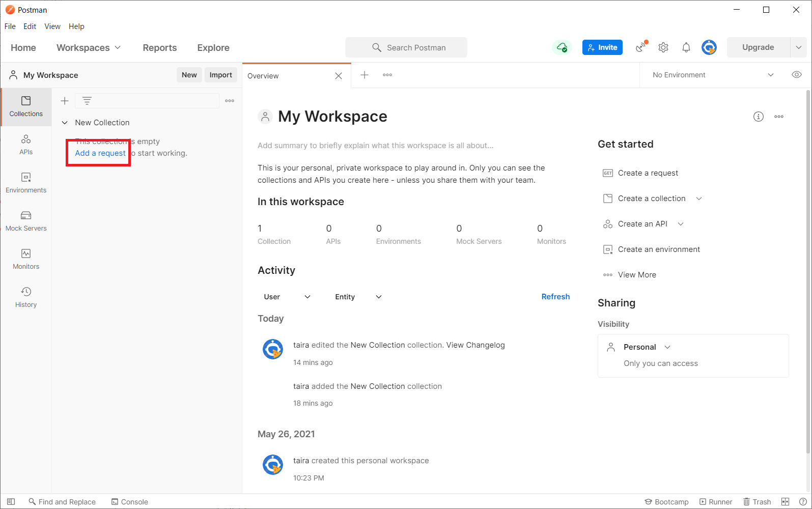Open the User activity filter dropdown

[287, 297]
